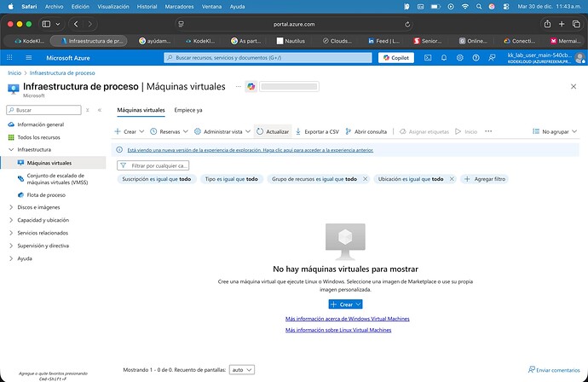Open the feedback icon in Azure header
Image resolution: width=588 pixels, height=382 pixels.
tap(492, 58)
